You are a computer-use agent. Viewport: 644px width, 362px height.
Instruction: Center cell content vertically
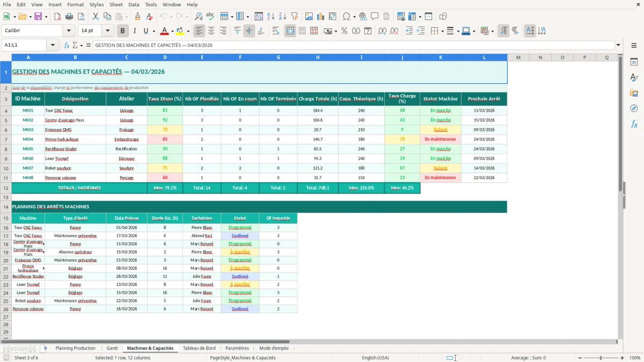pyautogui.click(x=249, y=31)
